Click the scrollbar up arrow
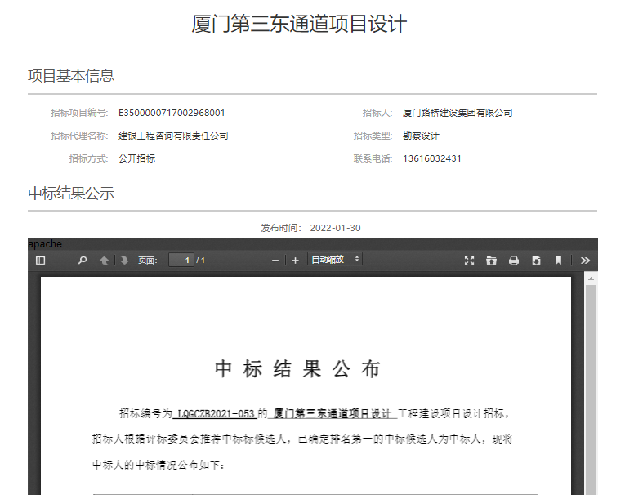Screen dimensions: 625x495 pyautogui.click(x=591, y=279)
